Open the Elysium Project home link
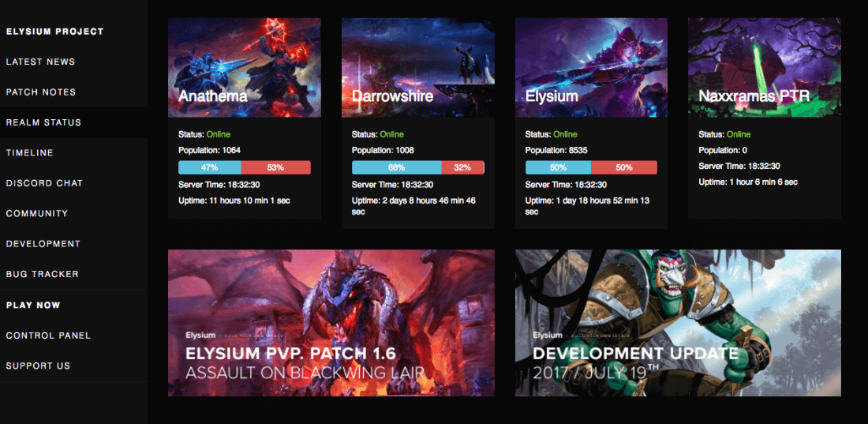Screen dimensions: 868x424 coord(54,32)
